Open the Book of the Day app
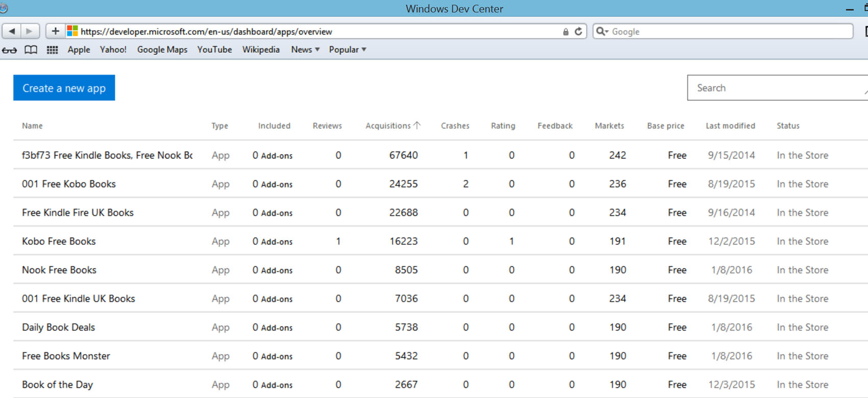Image resolution: width=868 pixels, height=398 pixels. (x=57, y=384)
